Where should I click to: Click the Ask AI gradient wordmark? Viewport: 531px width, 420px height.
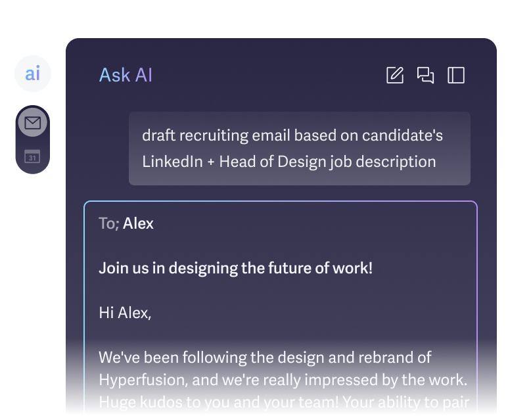pyautogui.click(x=126, y=74)
